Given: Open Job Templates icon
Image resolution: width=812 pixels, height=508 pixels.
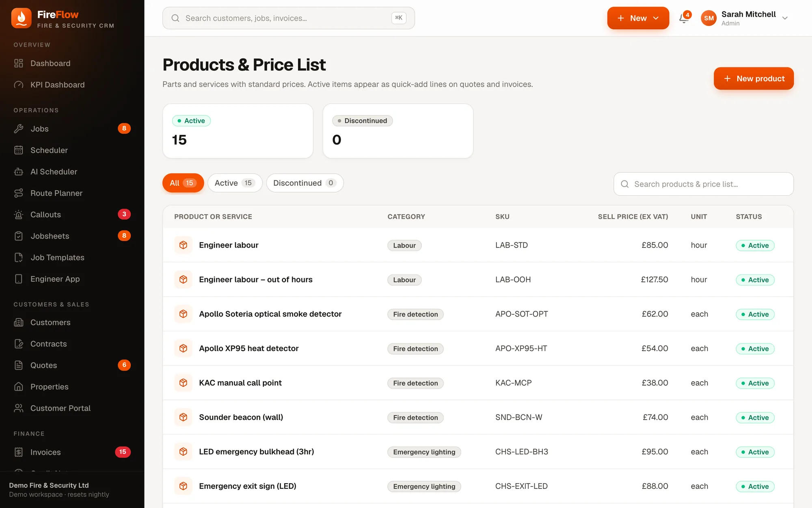Looking at the screenshot, I should 19,258.
